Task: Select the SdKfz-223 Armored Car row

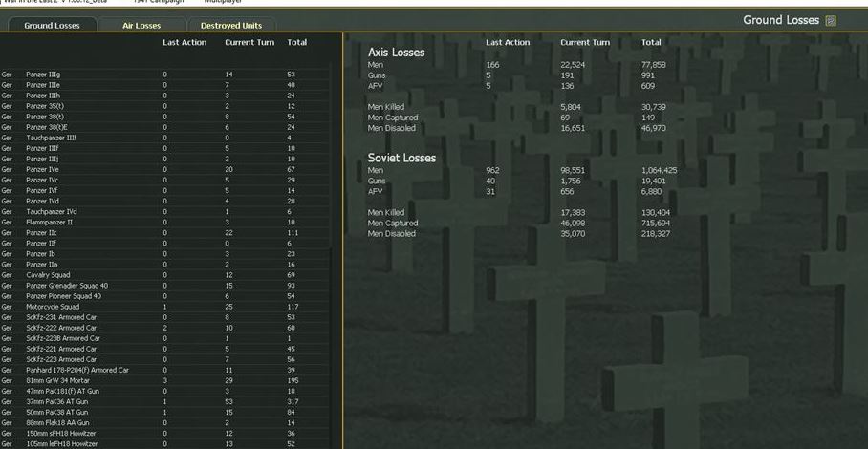Action: click(165, 359)
